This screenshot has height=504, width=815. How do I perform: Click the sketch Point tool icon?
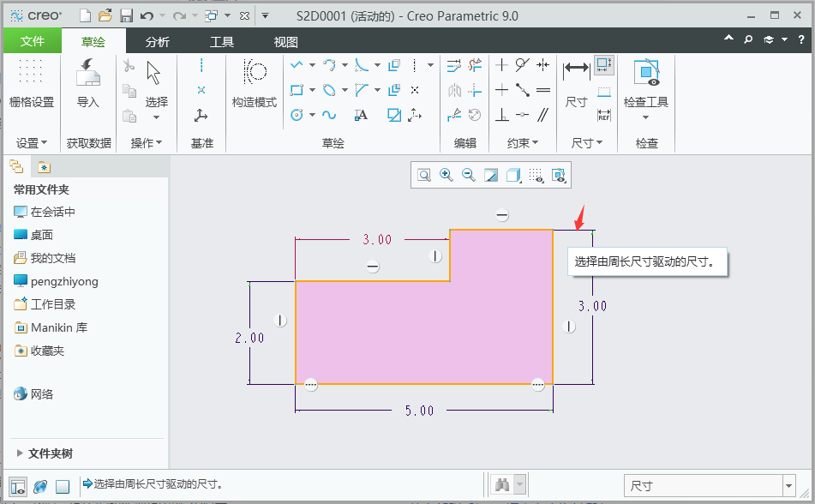click(x=415, y=91)
